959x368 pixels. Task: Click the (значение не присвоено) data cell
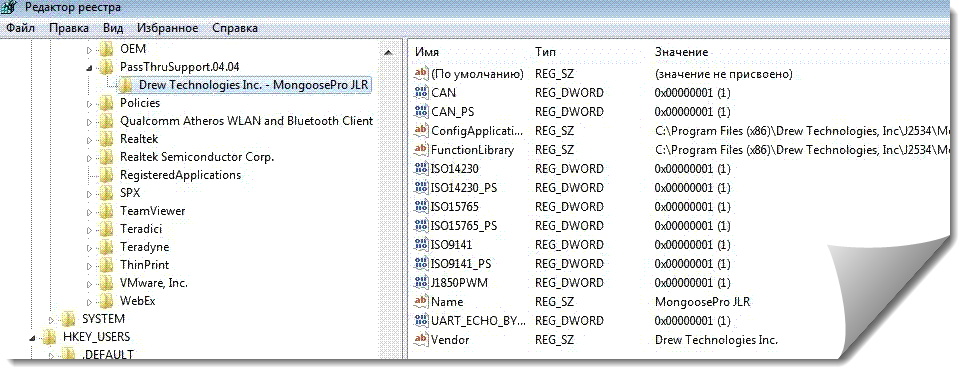[x=724, y=74]
